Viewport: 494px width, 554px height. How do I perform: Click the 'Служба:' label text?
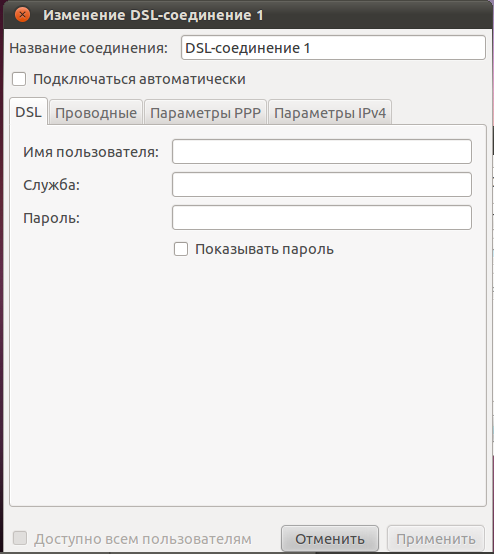(52, 185)
